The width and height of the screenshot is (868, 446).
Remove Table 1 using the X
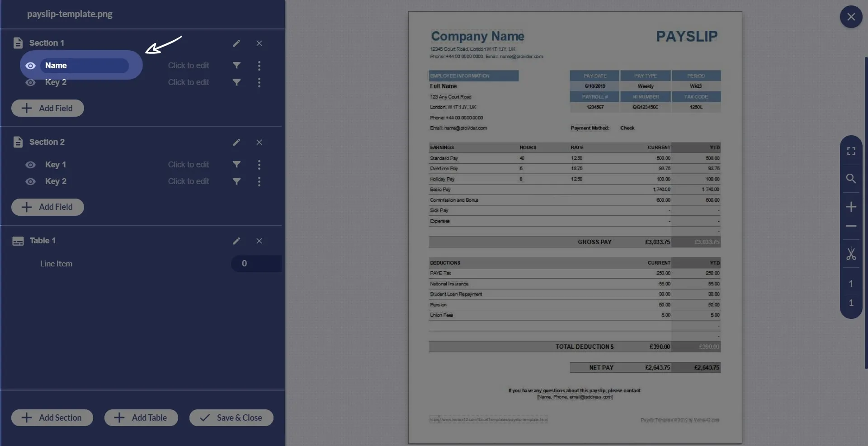point(259,241)
